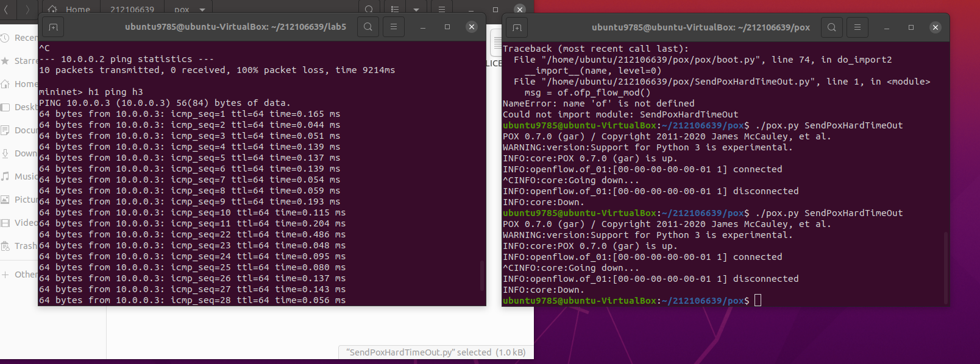Close the Files window
Image resolution: width=980 pixels, height=364 pixels.
click(x=520, y=9)
